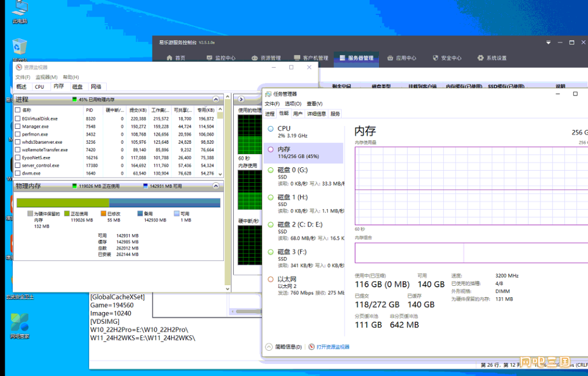This screenshot has height=376, width=588.
Task: Open 资源管理 icon in the console navigation
Action: tap(254, 58)
